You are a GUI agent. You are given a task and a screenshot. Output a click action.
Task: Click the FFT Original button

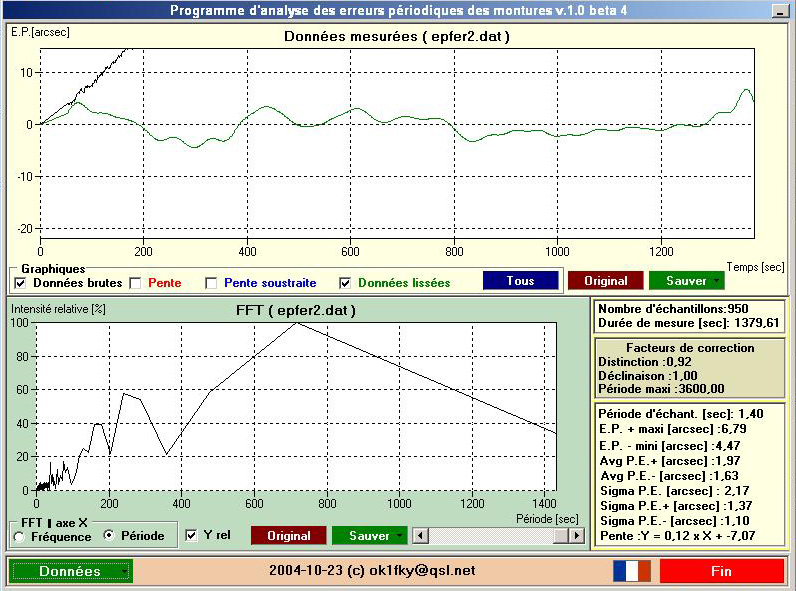point(289,536)
